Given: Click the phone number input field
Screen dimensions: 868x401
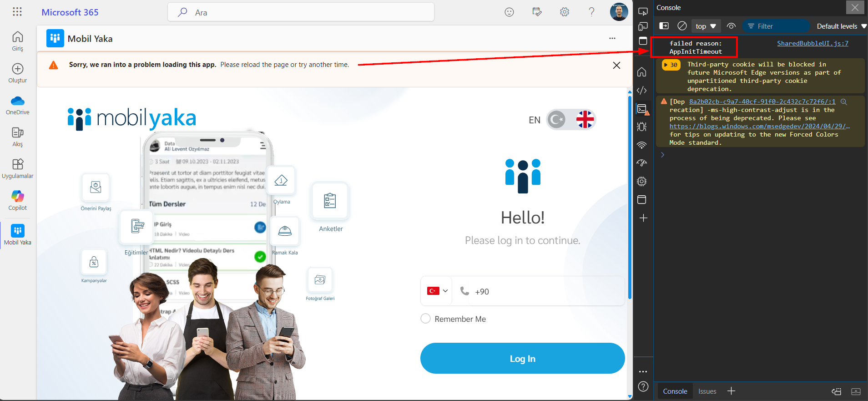Looking at the screenshot, I should pos(539,291).
